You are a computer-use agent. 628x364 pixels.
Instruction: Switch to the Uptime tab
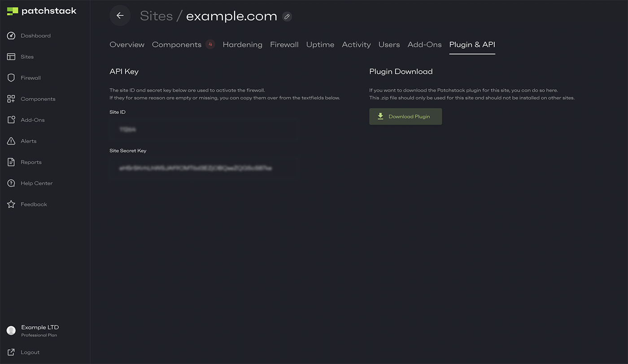coord(320,44)
